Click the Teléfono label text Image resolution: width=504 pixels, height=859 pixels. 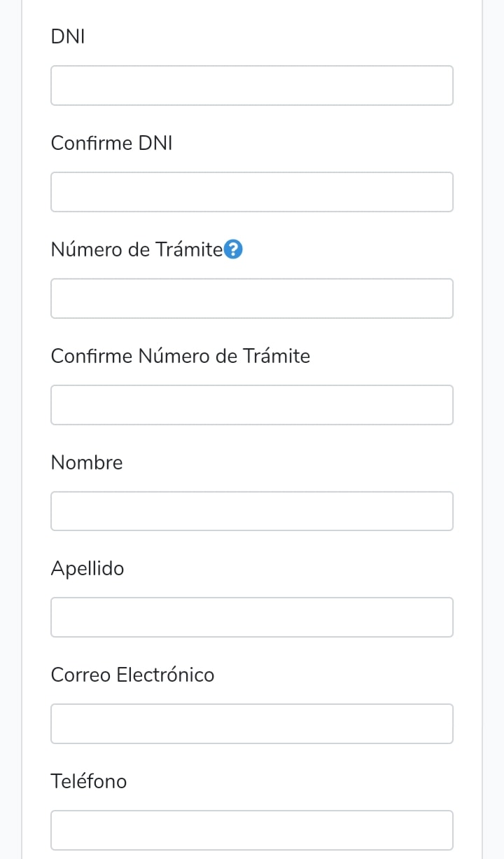pos(89,782)
